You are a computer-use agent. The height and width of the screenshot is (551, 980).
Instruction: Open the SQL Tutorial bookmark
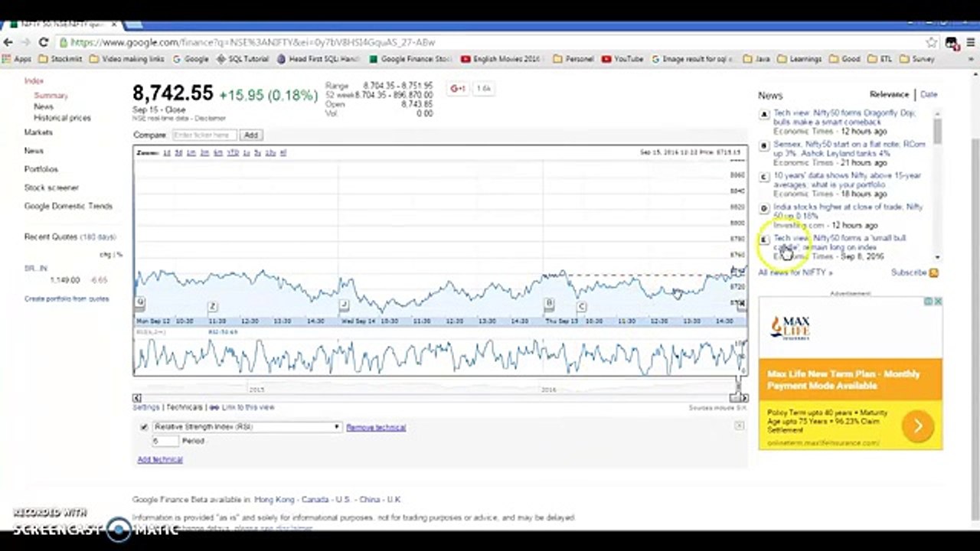243,59
